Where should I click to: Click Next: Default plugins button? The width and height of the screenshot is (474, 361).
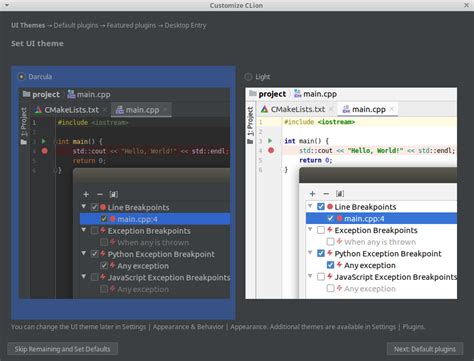click(x=425, y=349)
